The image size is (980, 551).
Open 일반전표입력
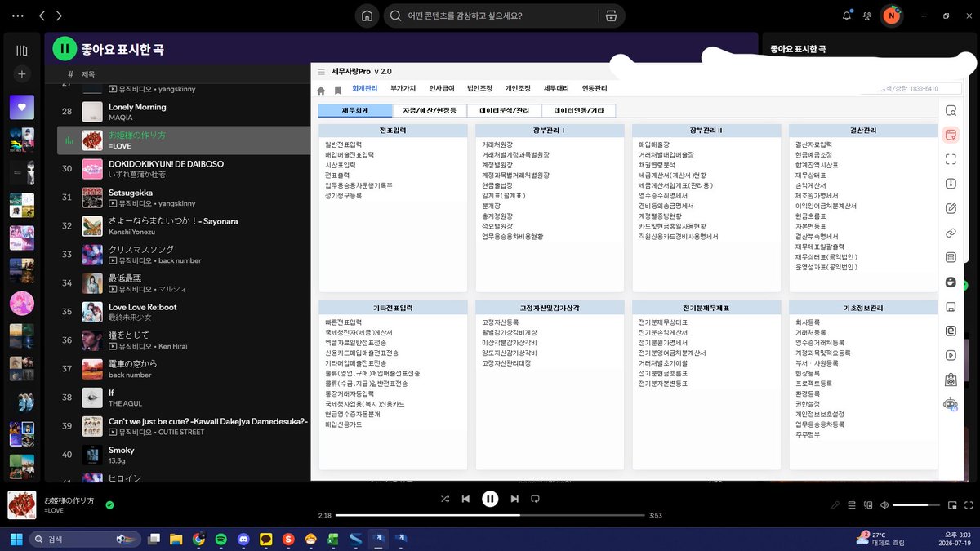click(344, 144)
